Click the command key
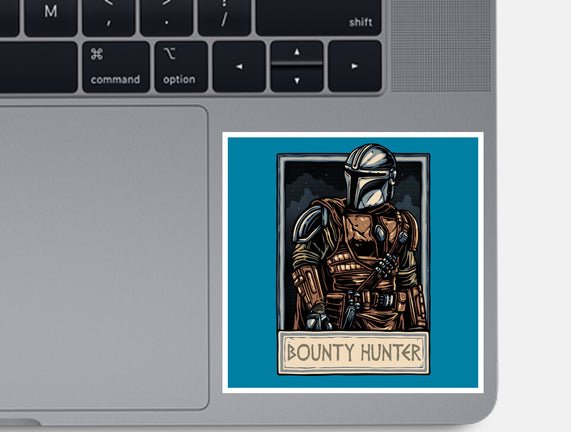The width and height of the screenshot is (571, 432). point(116,67)
